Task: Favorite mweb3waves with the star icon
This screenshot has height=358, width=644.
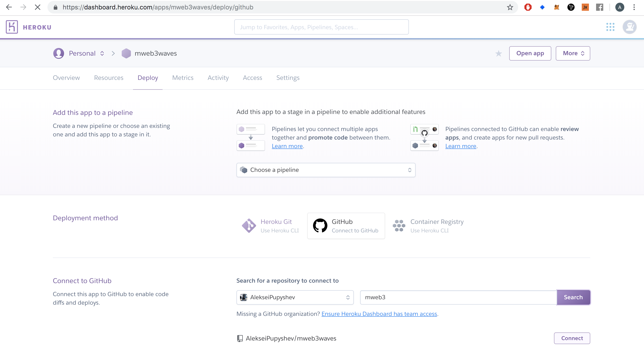Action: click(498, 53)
